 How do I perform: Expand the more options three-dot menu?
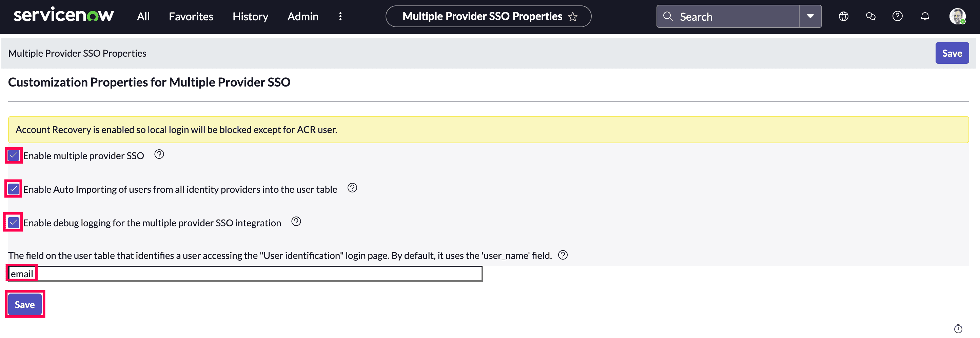pyautogui.click(x=340, y=16)
